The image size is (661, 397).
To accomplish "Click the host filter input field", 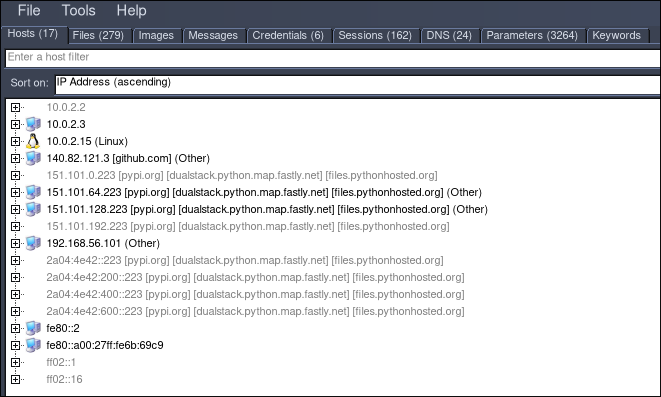I will 333,58.
